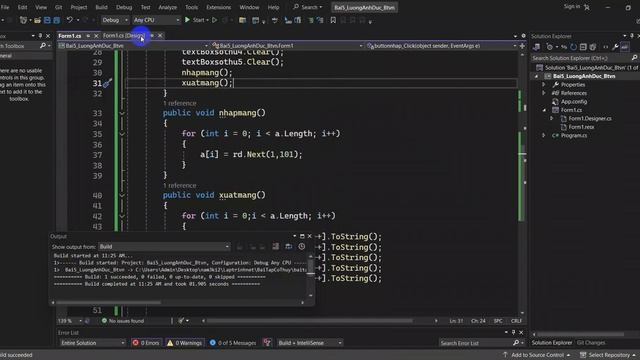The width and height of the screenshot is (640, 360).
Task: Open the Build + IntelliSense dropdown
Action: coord(310,343)
